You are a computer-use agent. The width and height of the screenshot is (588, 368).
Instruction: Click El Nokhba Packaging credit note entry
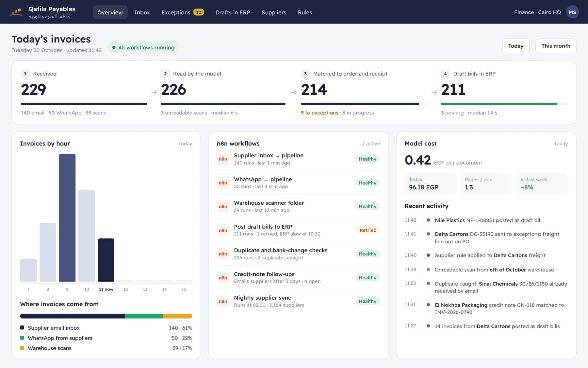(486, 308)
